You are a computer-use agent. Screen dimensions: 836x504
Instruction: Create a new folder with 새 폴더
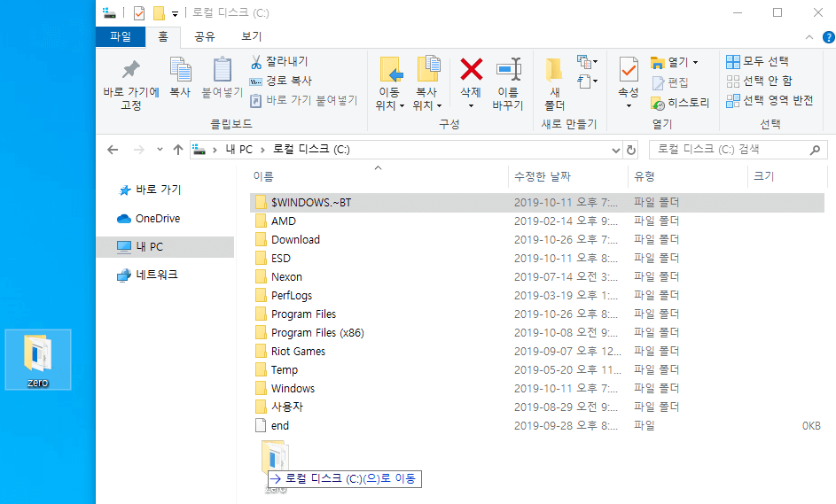tap(554, 84)
